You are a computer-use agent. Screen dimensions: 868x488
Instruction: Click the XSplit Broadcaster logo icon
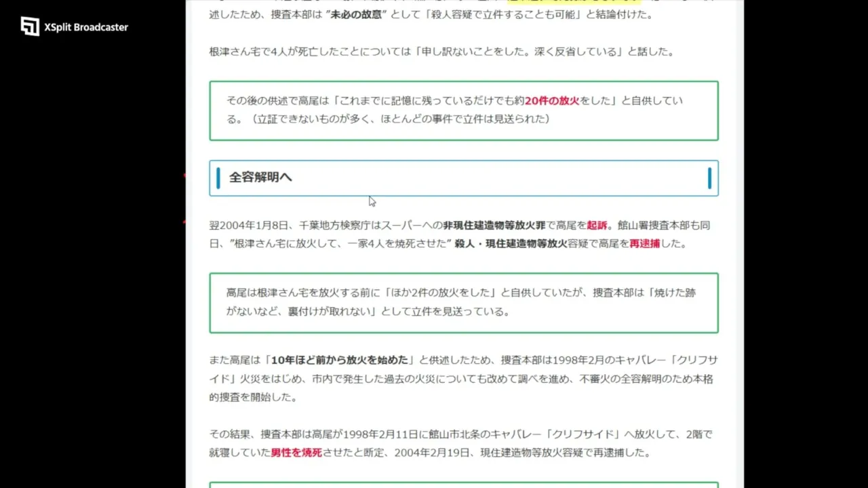pos(30,26)
